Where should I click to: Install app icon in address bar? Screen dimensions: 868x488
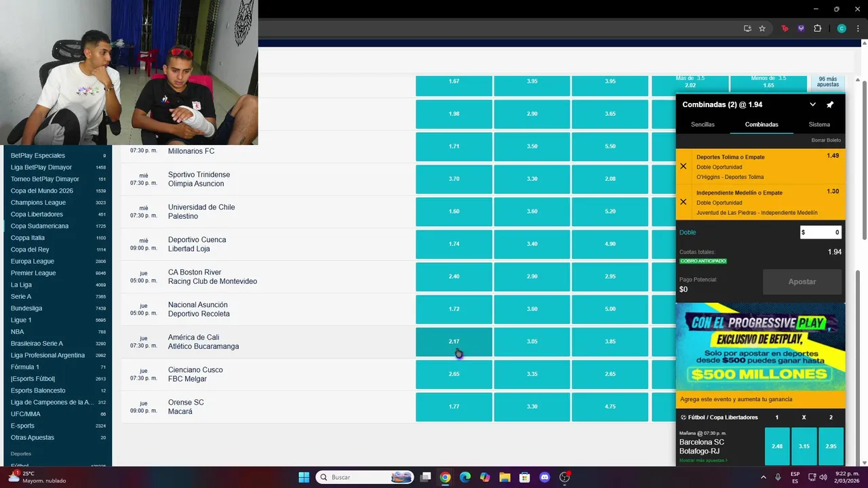[x=747, y=28]
